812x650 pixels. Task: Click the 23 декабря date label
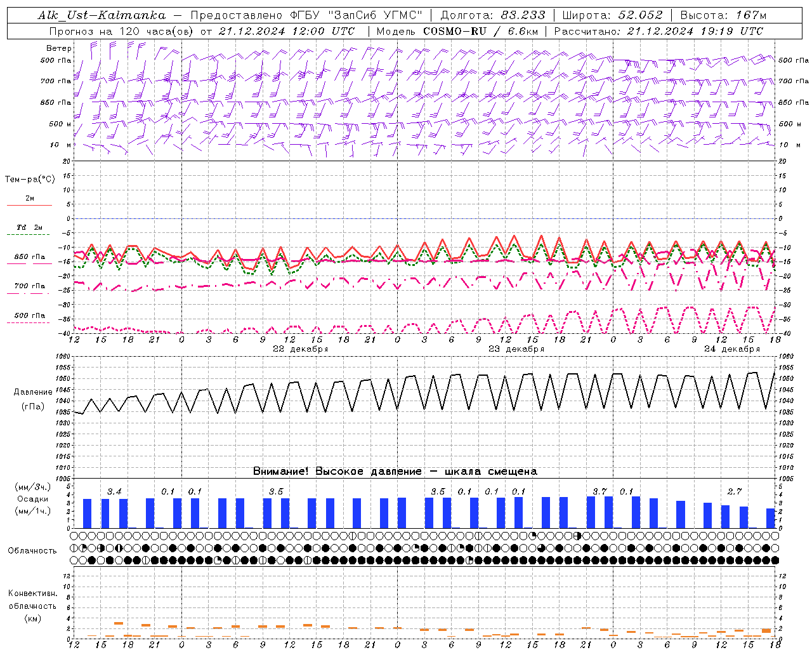(516, 349)
